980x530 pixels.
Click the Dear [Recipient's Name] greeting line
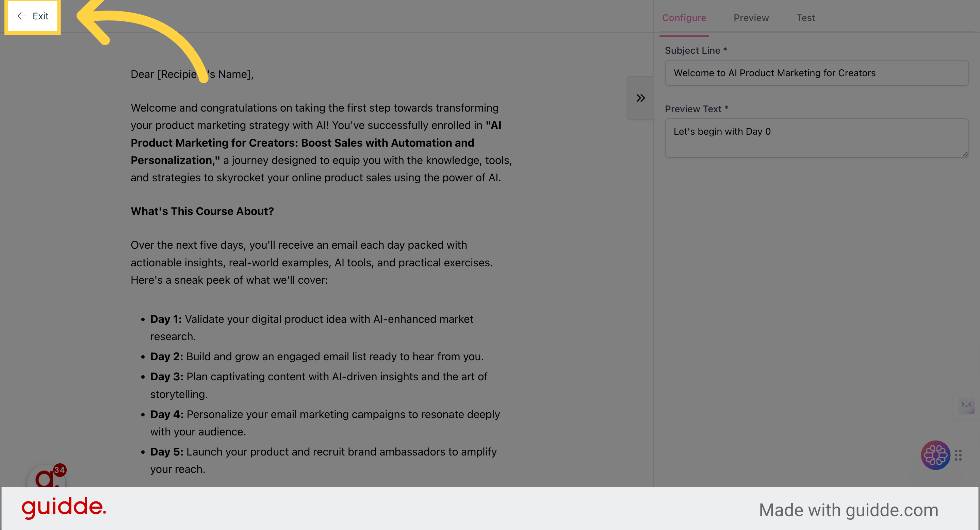coord(192,74)
